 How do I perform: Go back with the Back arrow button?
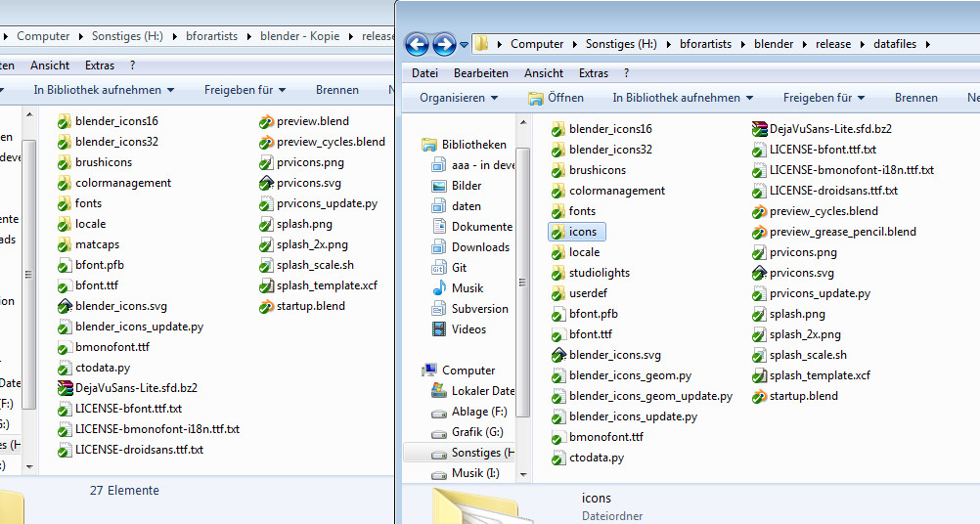coord(417,44)
